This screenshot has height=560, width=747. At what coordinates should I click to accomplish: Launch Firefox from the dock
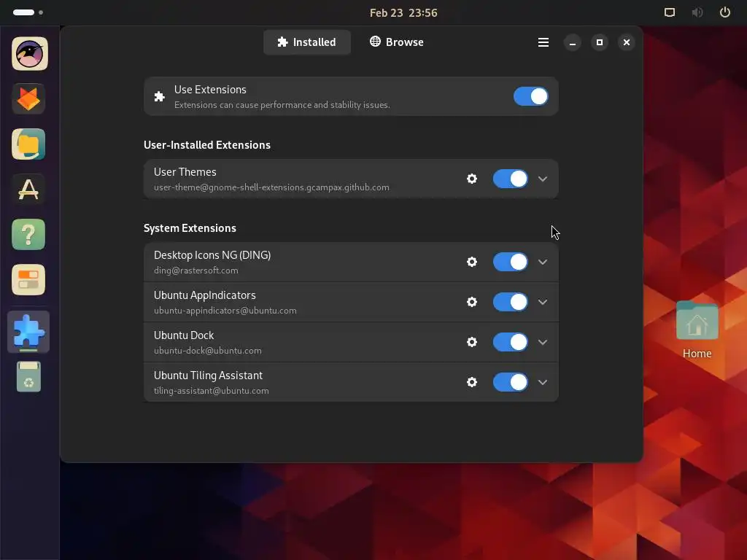point(28,99)
